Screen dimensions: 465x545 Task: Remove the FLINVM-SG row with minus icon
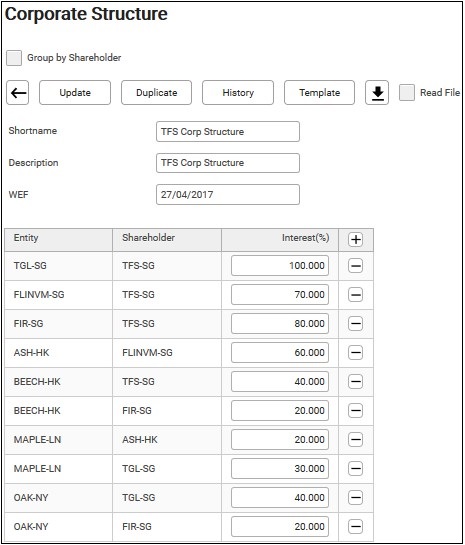(356, 295)
